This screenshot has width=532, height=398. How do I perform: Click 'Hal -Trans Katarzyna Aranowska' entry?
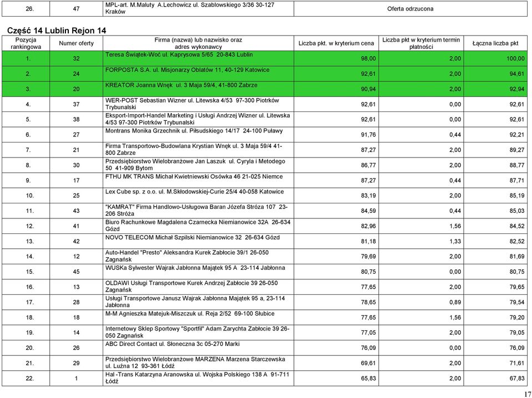click(x=198, y=379)
